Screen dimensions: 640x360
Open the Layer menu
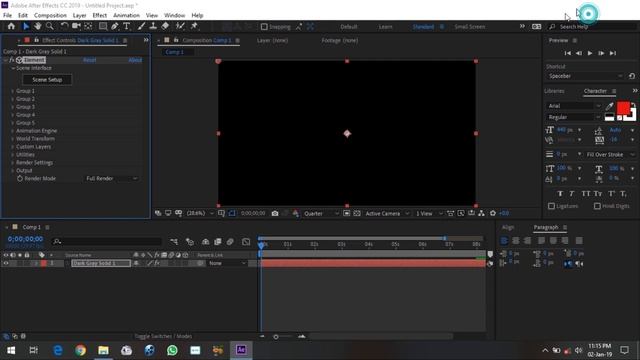pyautogui.click(x=79, y=15)
